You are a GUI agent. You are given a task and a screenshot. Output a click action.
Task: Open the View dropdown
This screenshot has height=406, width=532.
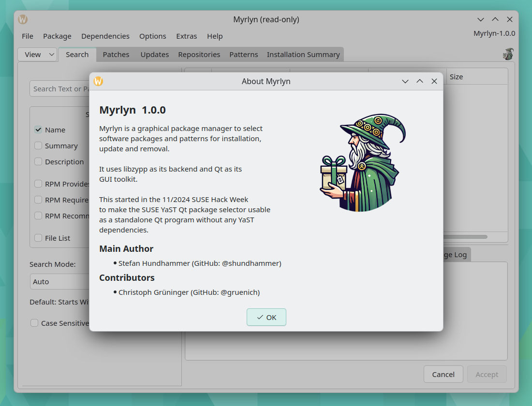[37, 54]
